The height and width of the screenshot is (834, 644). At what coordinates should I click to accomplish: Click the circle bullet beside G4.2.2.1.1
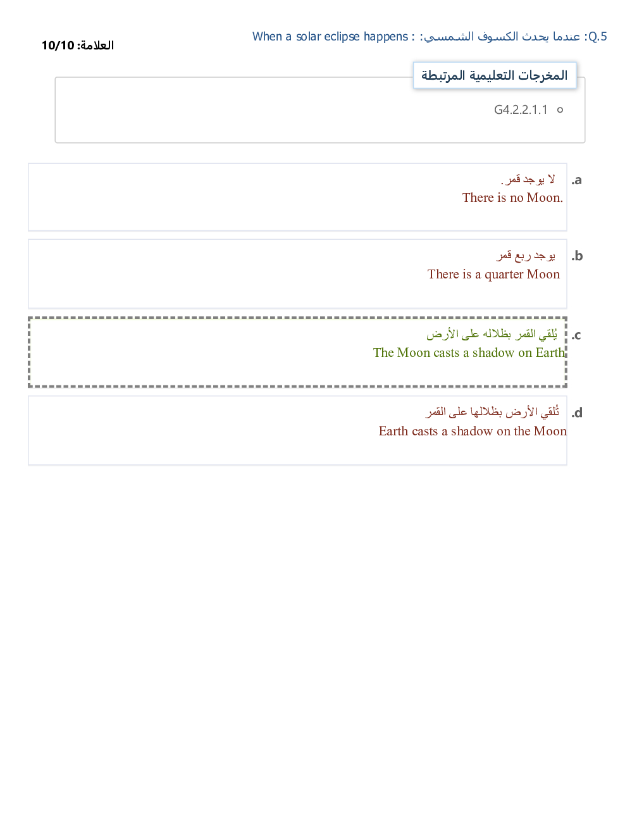[x=560, y=110]
